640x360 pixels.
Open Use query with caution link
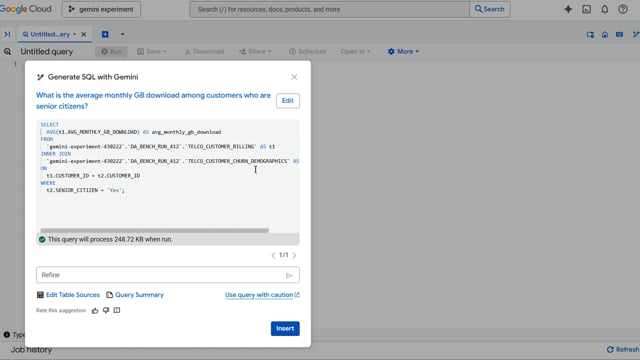click(262, 295)
